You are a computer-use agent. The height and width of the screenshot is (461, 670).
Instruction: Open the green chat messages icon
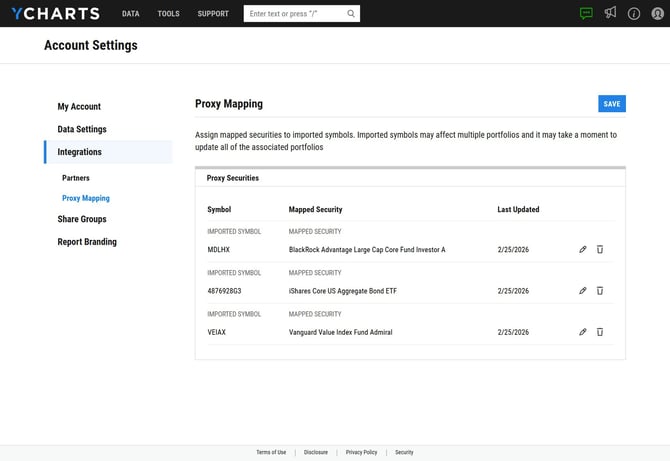(x=586, y=14)
